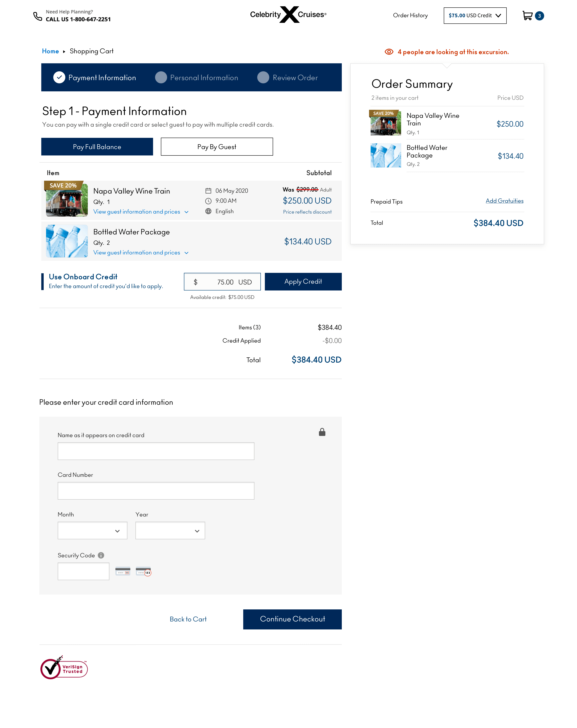Open the expiration Year dropdown
This screenshot has width=577, height=728.
tap(170, 530)
